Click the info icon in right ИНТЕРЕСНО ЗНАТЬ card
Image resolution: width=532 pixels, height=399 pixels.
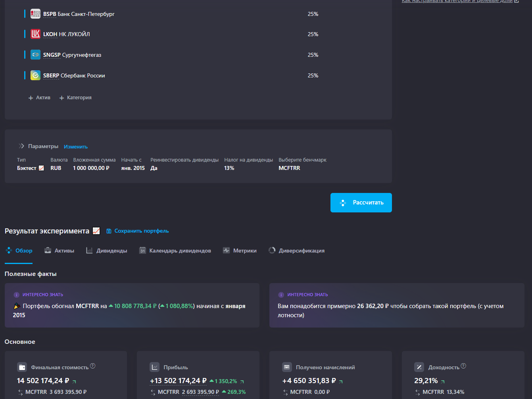tap(281, 295)
